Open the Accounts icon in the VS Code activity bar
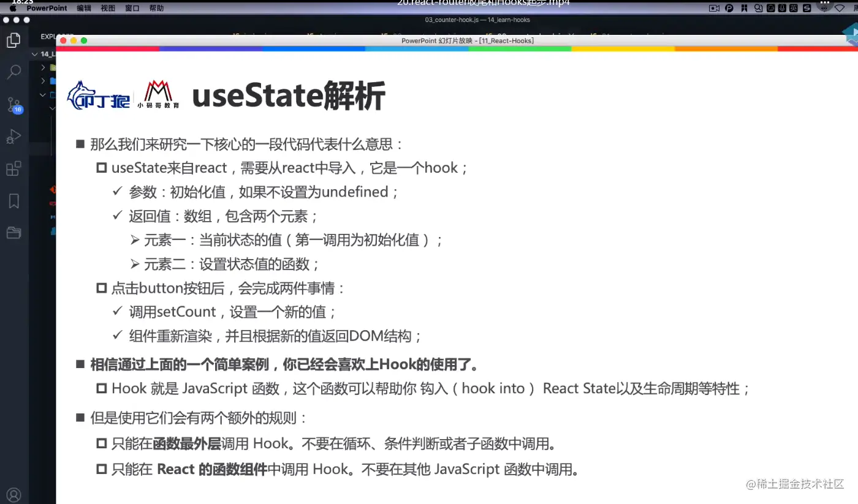858x504 pixels. [13, 495]
